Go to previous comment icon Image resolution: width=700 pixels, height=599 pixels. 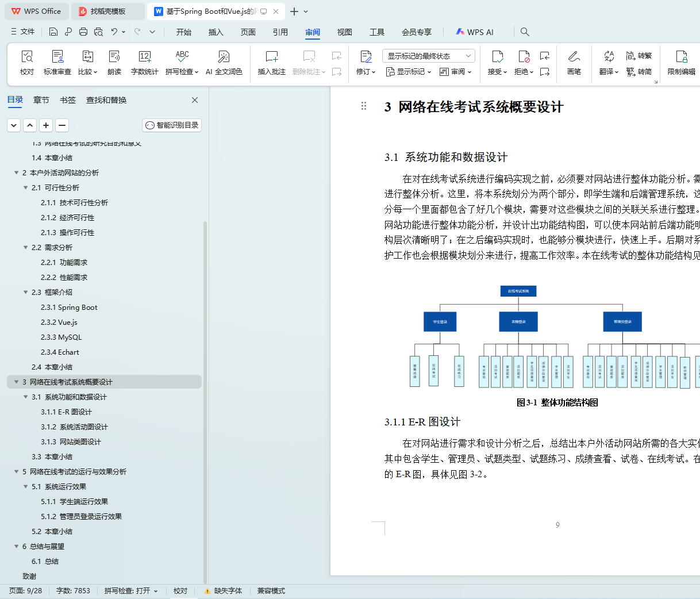(x=337, y=56)
